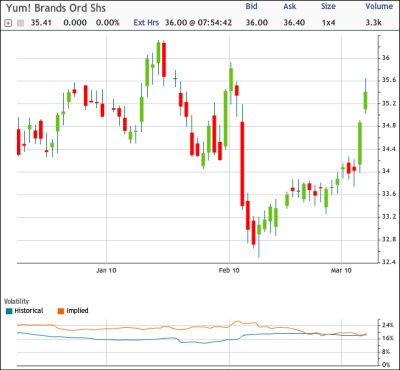Click the 36 price axis label
This screenshot has width=400, height=370.
coord(385,58)
